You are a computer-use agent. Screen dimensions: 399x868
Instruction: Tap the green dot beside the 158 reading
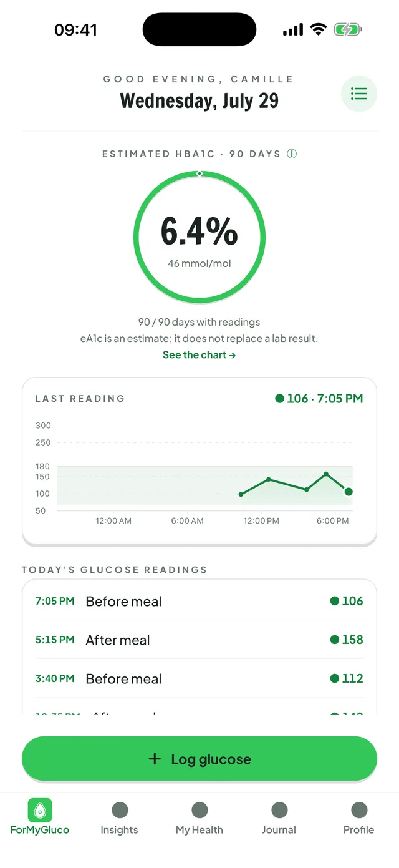pos(335,640)
